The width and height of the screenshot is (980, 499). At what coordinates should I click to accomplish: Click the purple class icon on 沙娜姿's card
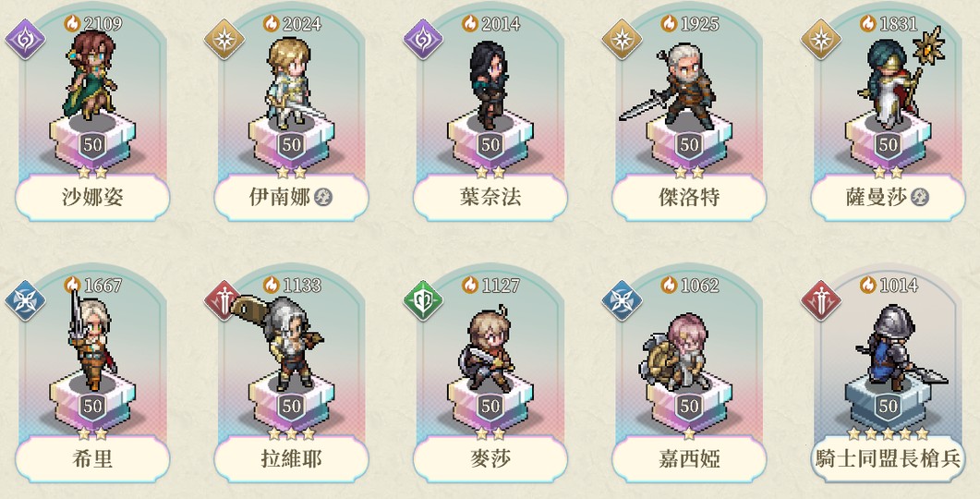25,38
